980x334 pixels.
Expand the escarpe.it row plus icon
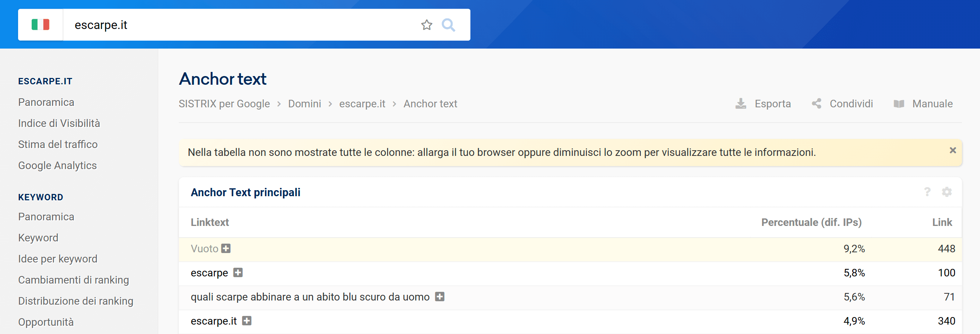point(247,321)
